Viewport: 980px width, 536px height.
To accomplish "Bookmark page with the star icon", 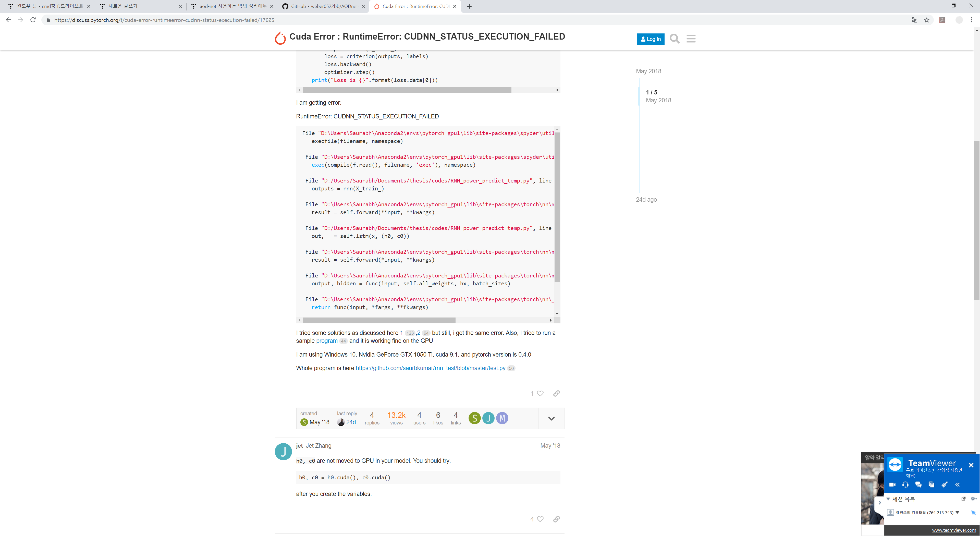I will [927, 20].
